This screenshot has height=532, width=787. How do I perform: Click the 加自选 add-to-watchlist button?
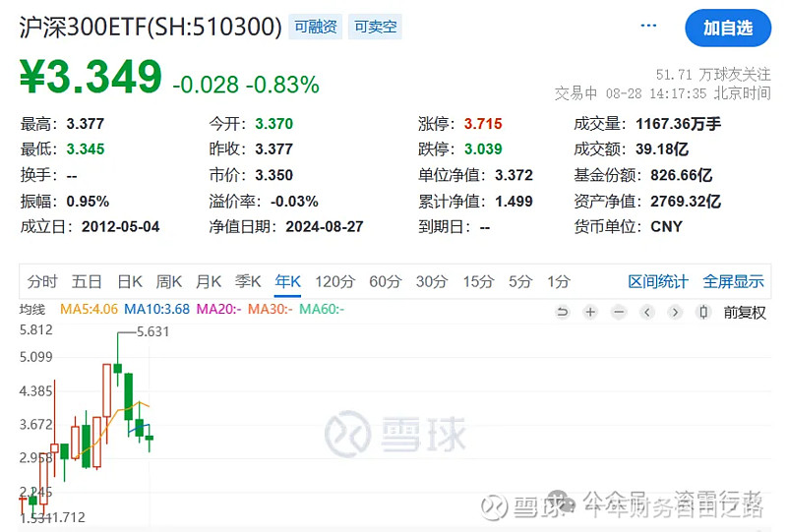click(728, 29)
